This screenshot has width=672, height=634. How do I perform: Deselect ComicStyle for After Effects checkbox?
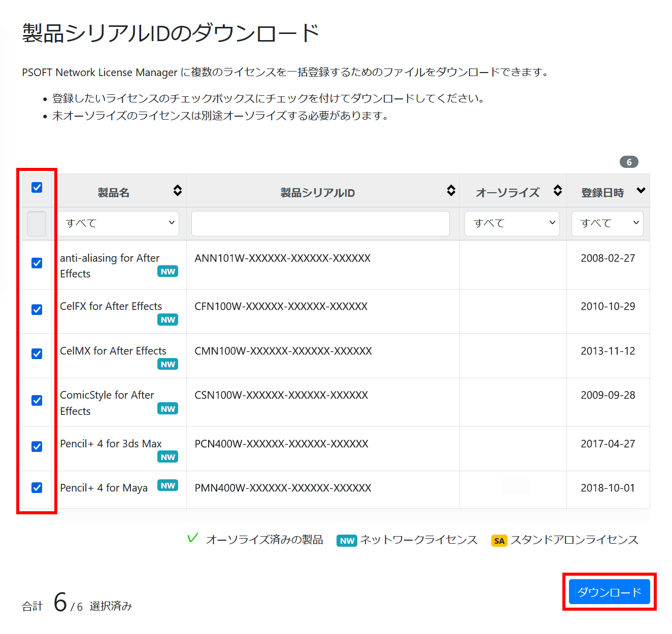(x=37, y=401)
